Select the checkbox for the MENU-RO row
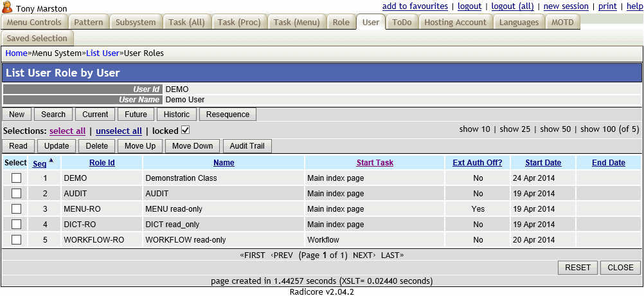 pos(17,208)
